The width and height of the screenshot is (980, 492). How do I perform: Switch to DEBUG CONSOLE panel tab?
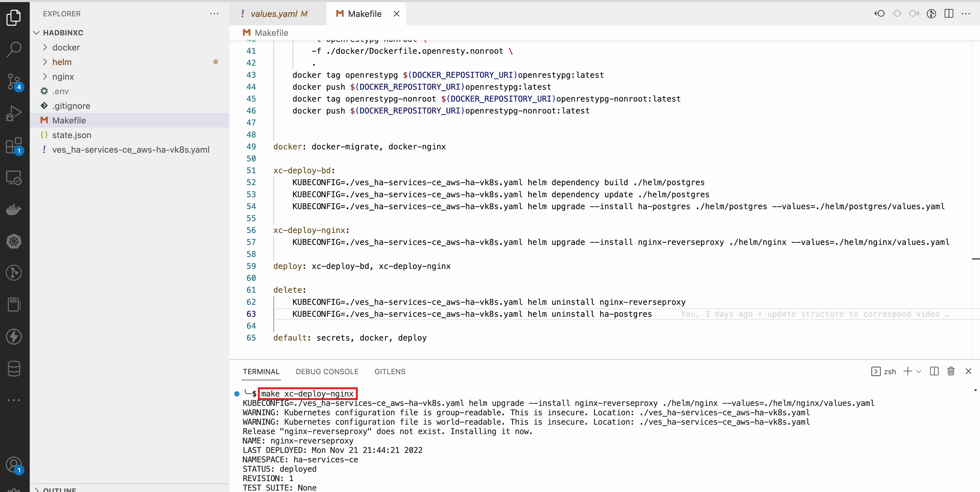[x=327, y=371]
